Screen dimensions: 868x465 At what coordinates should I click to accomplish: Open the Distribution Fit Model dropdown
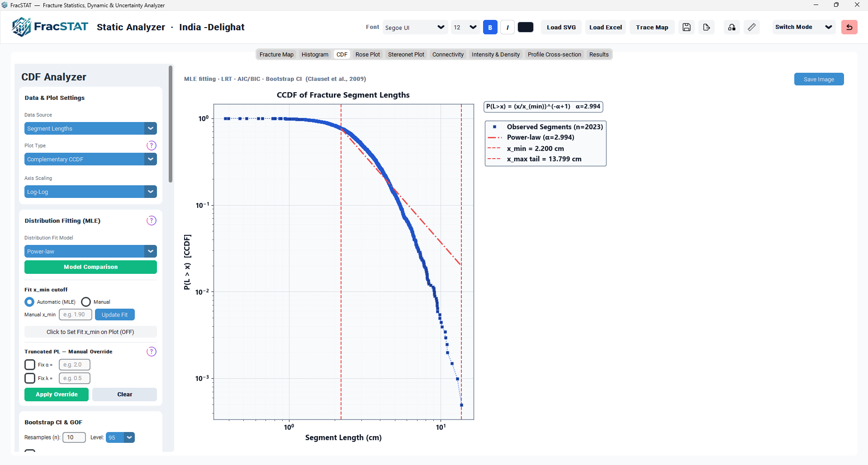tap(90, 251)
